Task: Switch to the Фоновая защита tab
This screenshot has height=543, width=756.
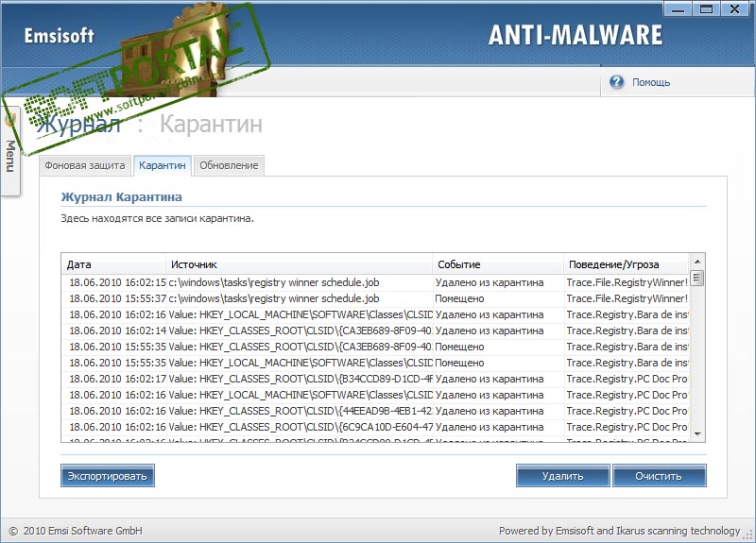Action: (x=85, y=165)
